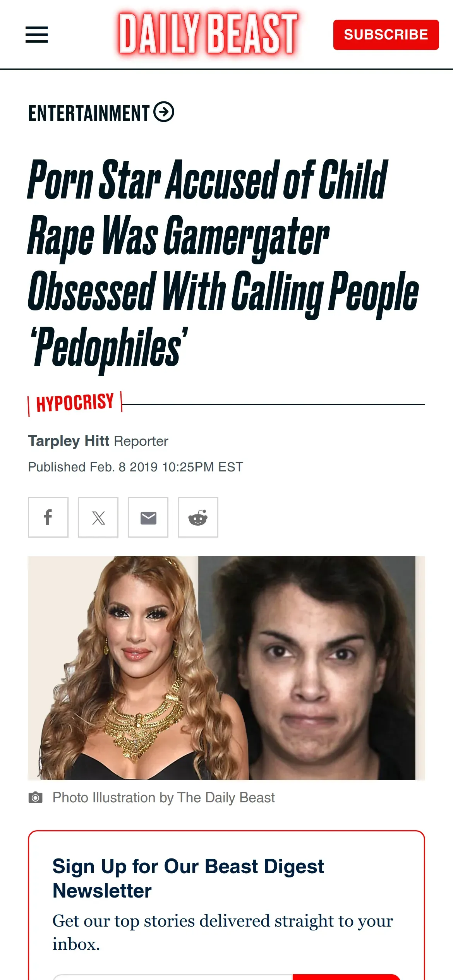Click the Beast Digest Newsletter heading

coord(188,878)
